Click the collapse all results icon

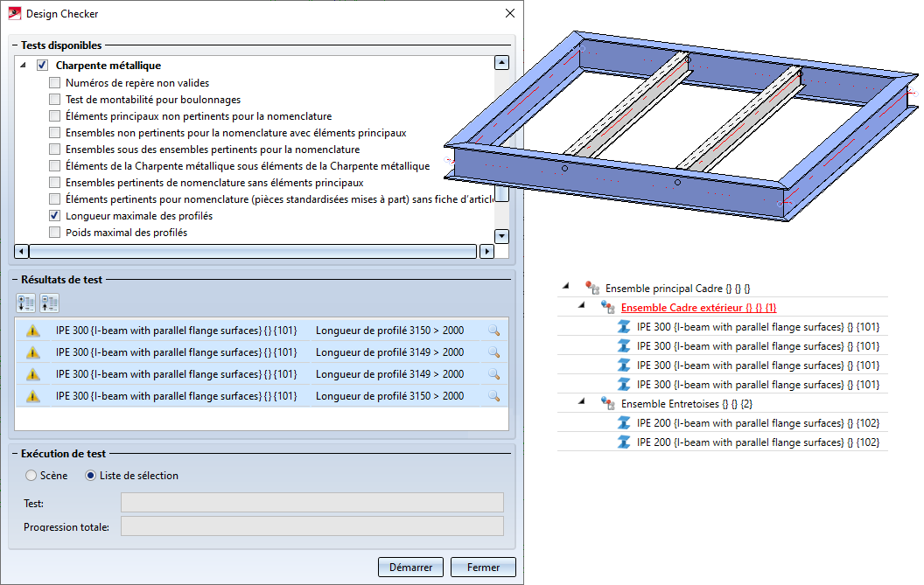[50, 303]
